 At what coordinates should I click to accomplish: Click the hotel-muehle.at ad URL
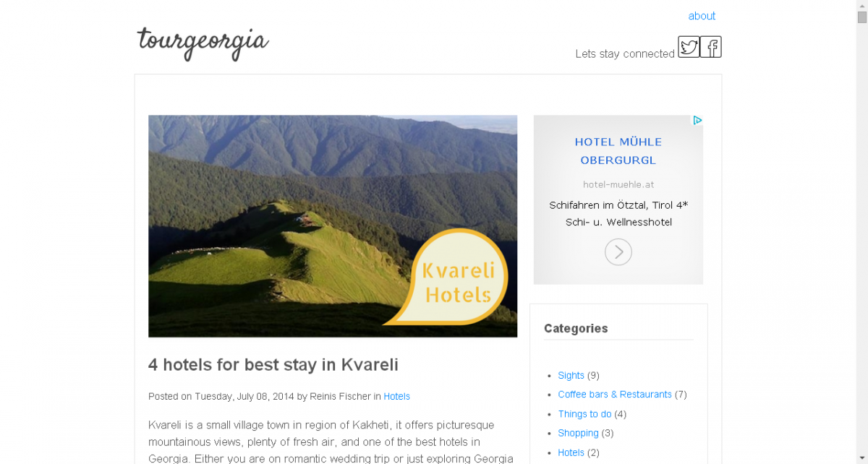pyautogui.click(x=618, y=184)
